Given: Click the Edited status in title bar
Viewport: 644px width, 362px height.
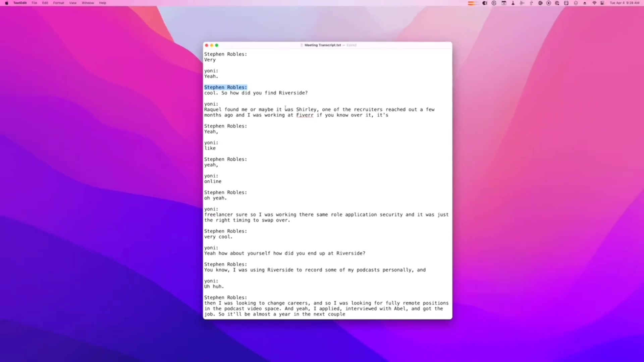Looking at the screenshot, I should (x=352, y=45).
